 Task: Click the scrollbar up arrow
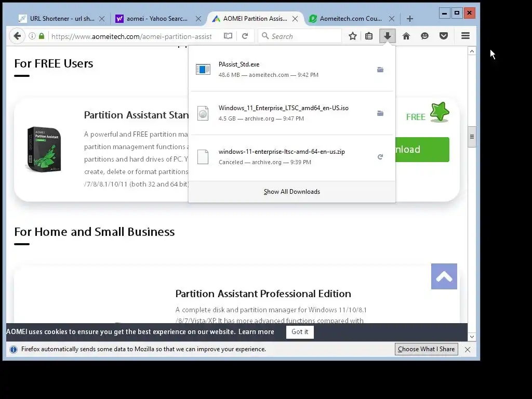point(472,51)
